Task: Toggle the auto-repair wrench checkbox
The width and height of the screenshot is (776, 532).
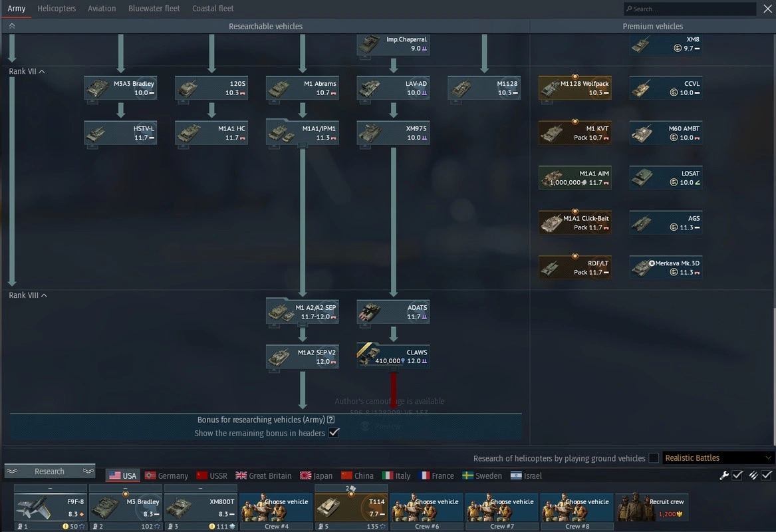Action: click(737, 475)
